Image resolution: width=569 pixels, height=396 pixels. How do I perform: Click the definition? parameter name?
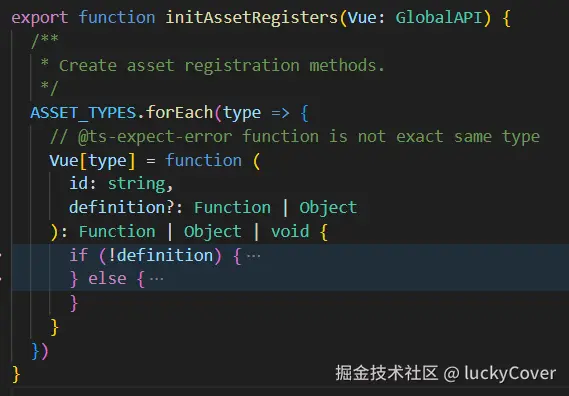tap(122, 208)
